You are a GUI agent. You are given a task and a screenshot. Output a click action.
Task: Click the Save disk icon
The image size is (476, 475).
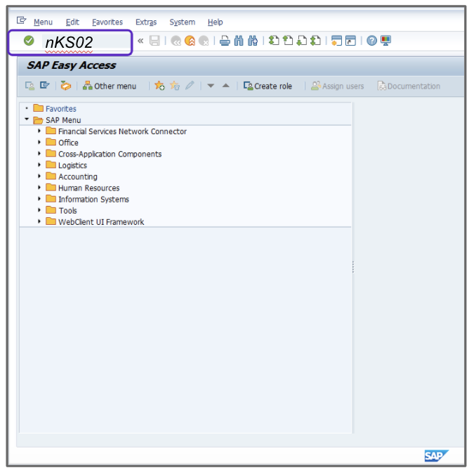pos(154,41)
